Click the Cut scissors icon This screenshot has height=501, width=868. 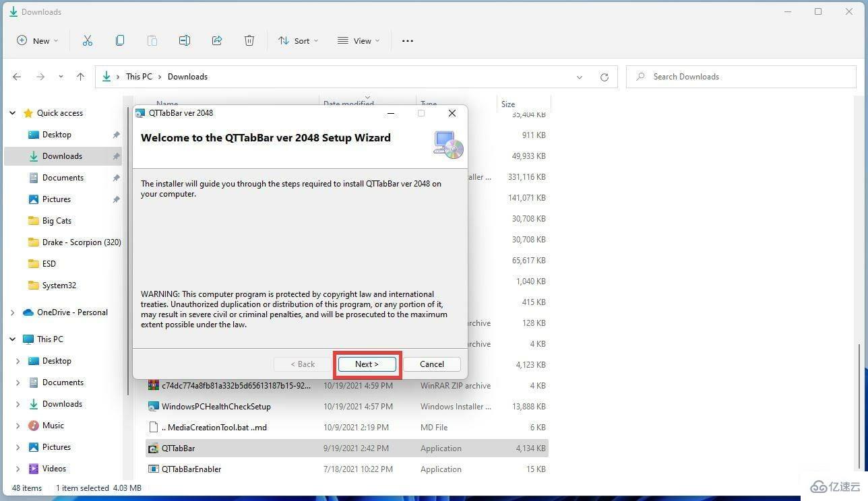click(x=88, y=40)
